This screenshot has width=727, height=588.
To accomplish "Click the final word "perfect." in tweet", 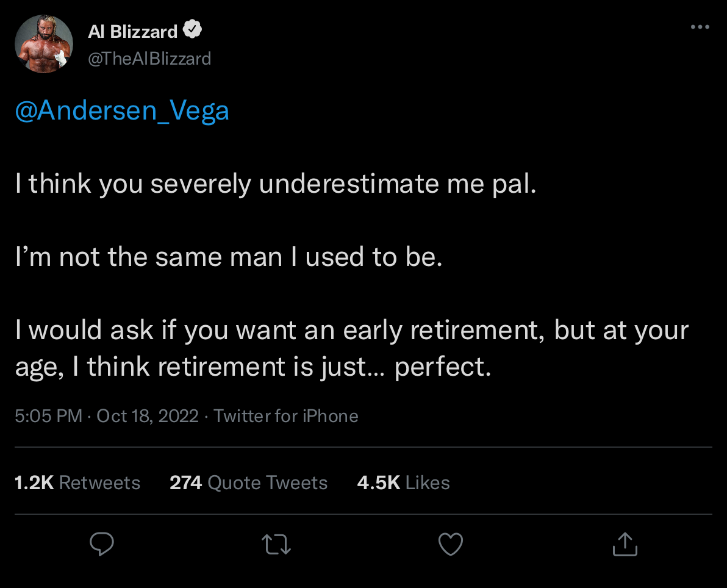I will [443, 367].
